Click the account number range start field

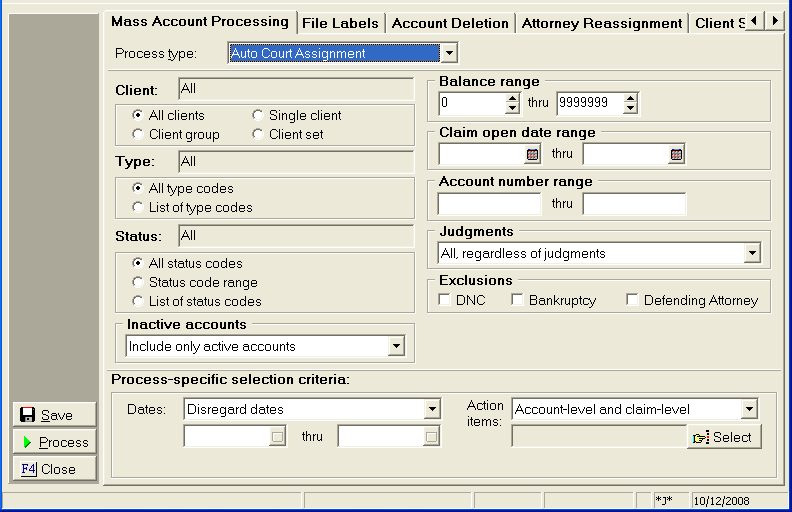(489, 204)
